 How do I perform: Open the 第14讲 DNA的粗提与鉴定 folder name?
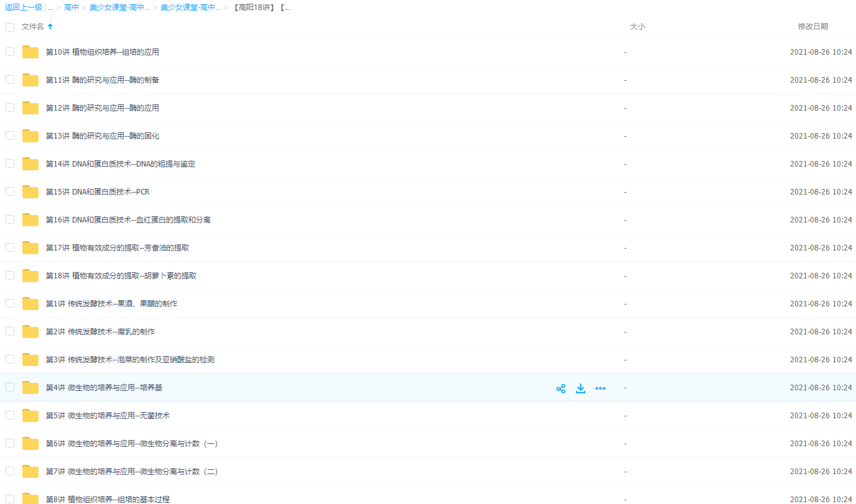[121, 164]
